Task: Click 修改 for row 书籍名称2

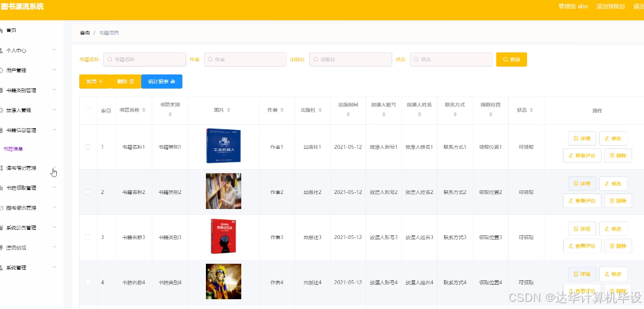Action: pos(613,184)
